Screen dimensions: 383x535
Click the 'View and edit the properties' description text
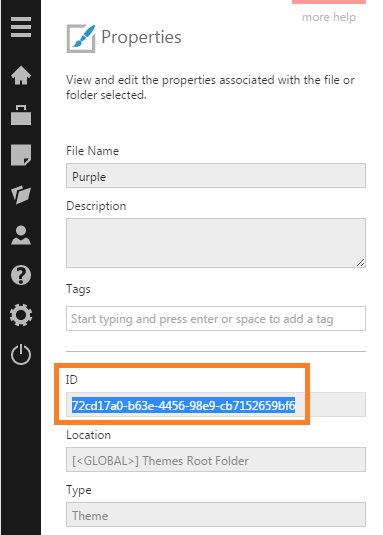[x=210, y=87]
